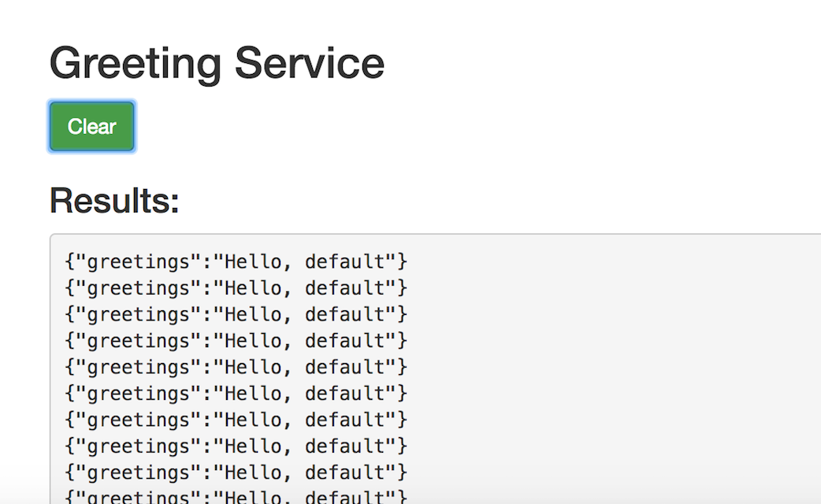The width and height of the screenshot is (821, 504).
Task: Select the eighth greetings result line
Action: click(236, 447)
